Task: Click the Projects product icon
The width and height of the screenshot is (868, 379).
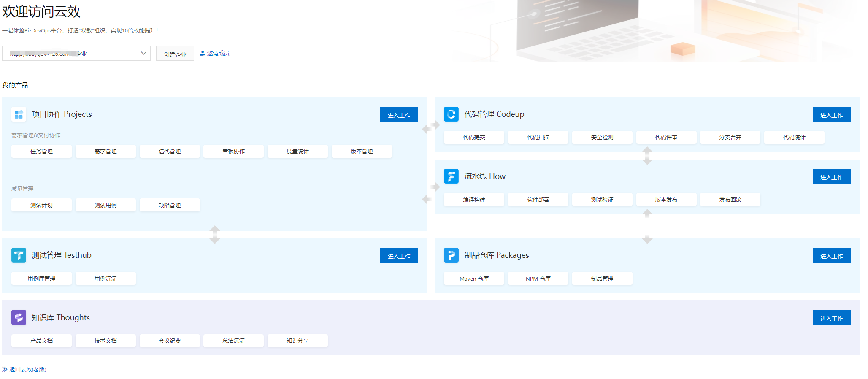Action: coord(19,114)
